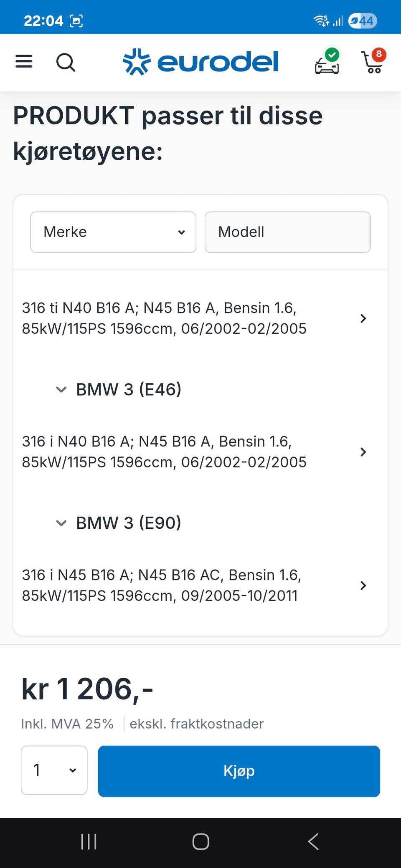Open Android recent apps button
Viewport: 401px width, 868px height.
[x=89, y=842]
